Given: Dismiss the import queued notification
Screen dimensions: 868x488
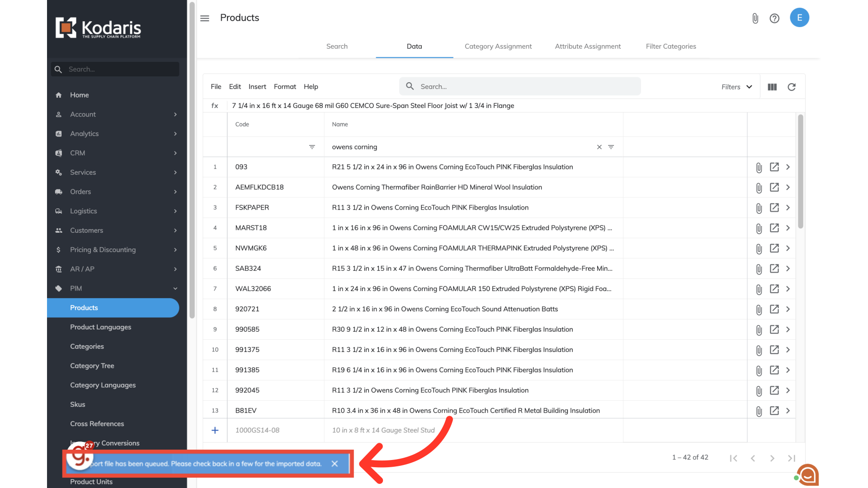Looking at the screenshot, I should click(x=335, y=464).
